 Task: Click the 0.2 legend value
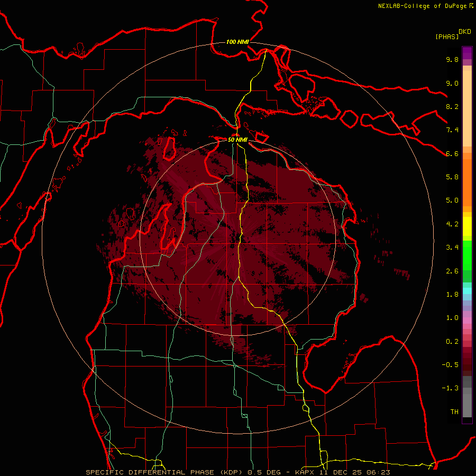(452, 342)
